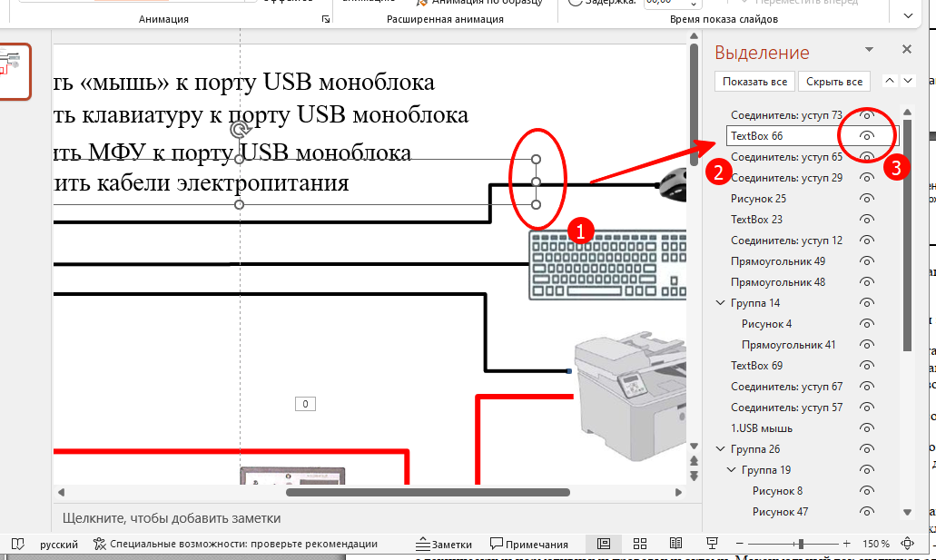Open the Анимация group dialog launcher
The height and width of the screenshot is (560, 936).
325,19
